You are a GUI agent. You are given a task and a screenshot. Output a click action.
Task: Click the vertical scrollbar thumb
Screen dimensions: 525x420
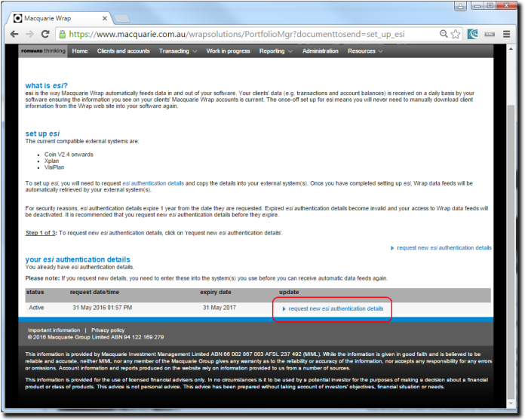pyautogui.click(x=511, y=252)
